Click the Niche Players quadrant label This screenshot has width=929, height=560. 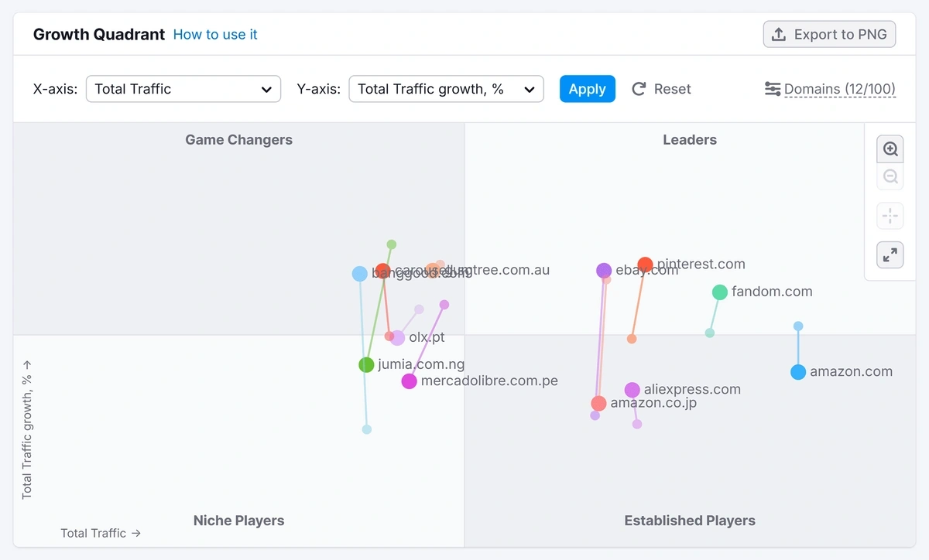click(x=238, y=521)
